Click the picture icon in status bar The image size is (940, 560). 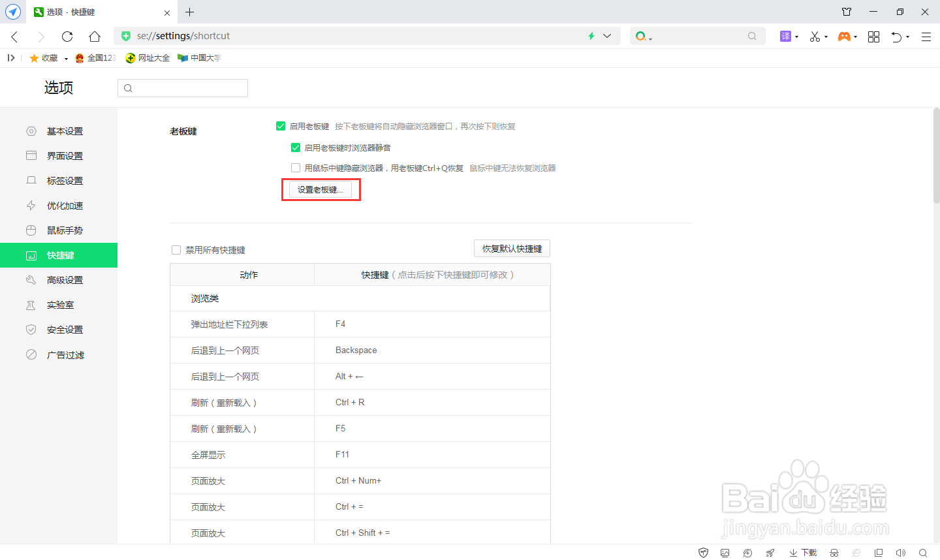click(x=725, y=553)
